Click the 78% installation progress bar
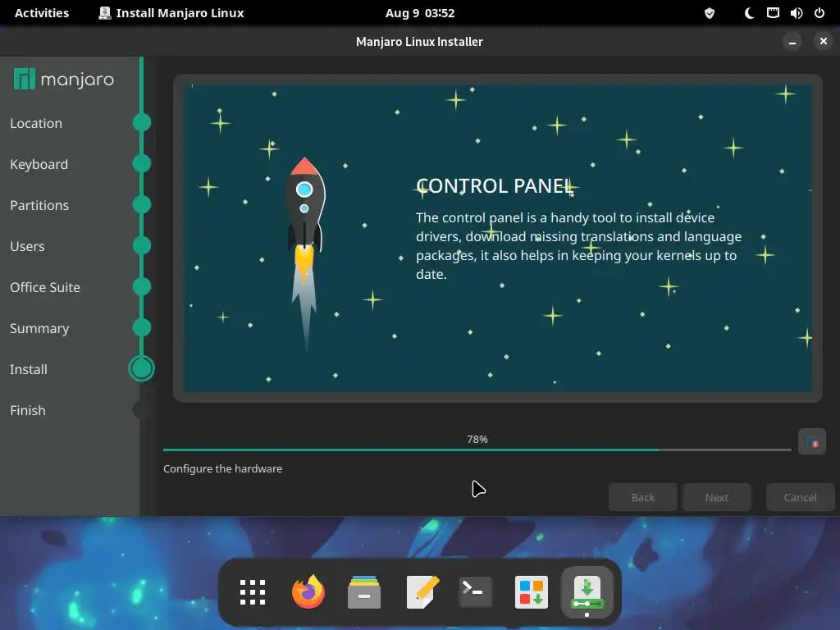The image size is (840, 630). click(477, 450)
